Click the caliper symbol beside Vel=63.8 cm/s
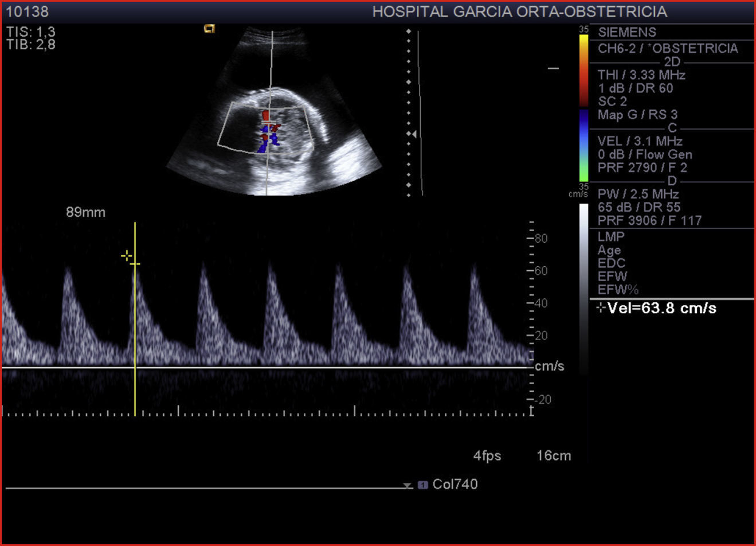The image size is (756, 546). tap(601, 308)
